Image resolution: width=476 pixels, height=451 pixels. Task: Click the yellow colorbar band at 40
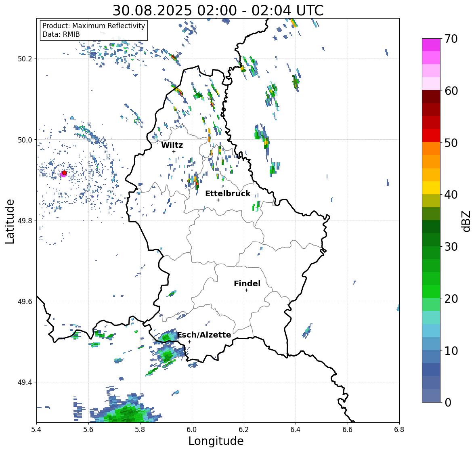click(x=431, y=188)
